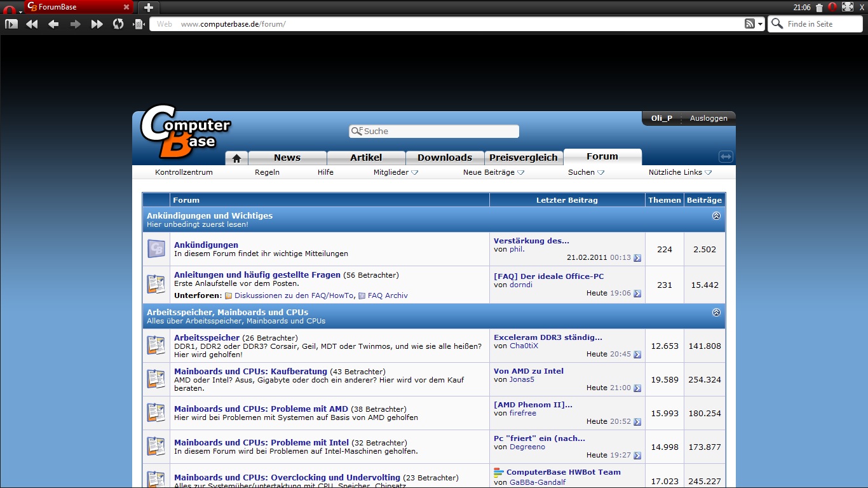Go to last post of AMD Phenom II thread

pos(637,422)
